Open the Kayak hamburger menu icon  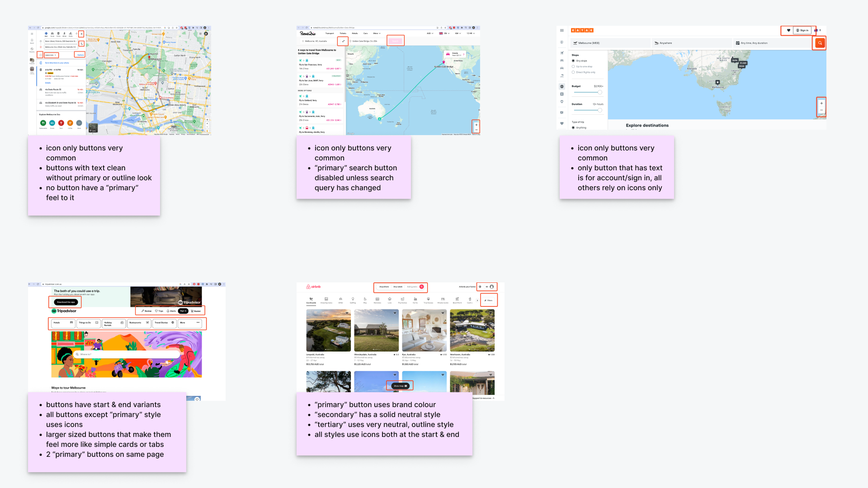(562, 30)
